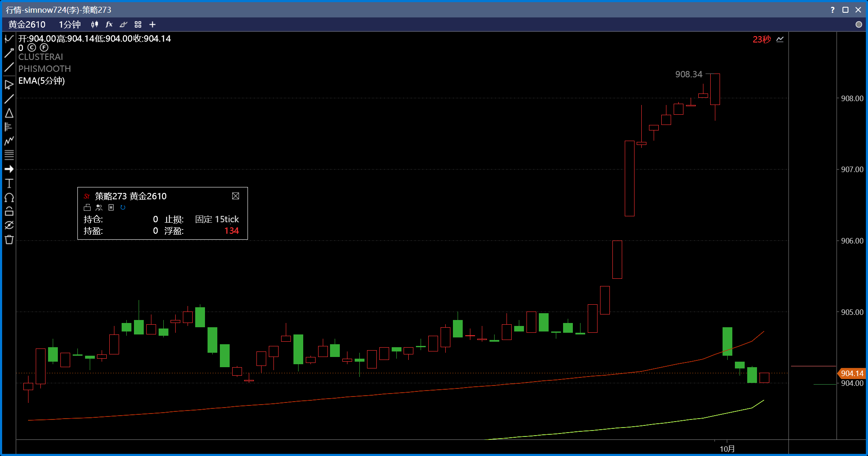The width and height of the screenshot is (868, 456).
Task: Open accounts icon in strategy panel
Action: tap(99, 207)
